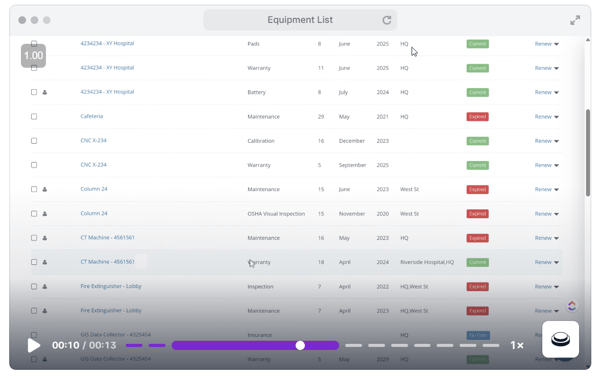
Task: Check the CT Machine Warranty row checkbox
Action: tap(34, 262)
